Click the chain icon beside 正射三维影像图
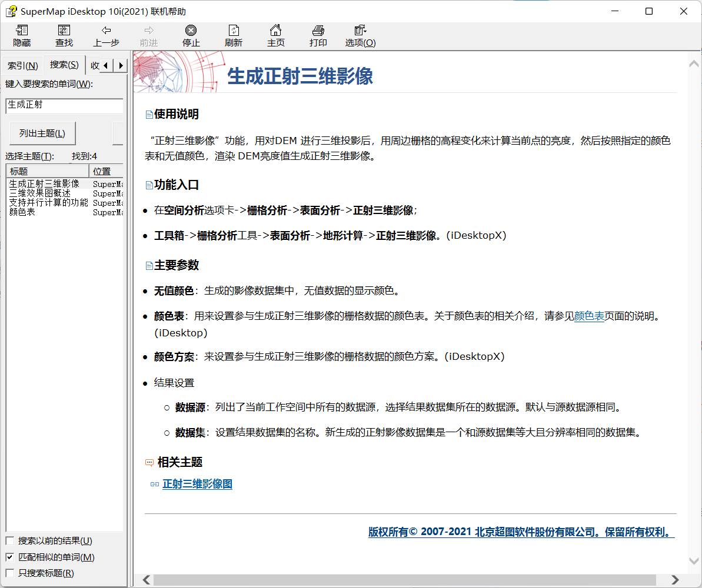This screenshot has height=588, width=702. click(154, 484)
